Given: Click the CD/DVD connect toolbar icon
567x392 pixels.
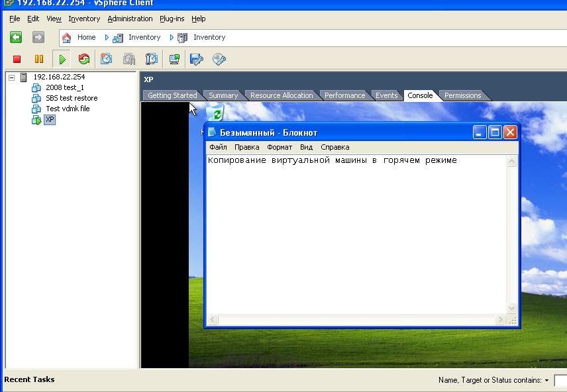Looking at the screenshot, I should [219, 59].
